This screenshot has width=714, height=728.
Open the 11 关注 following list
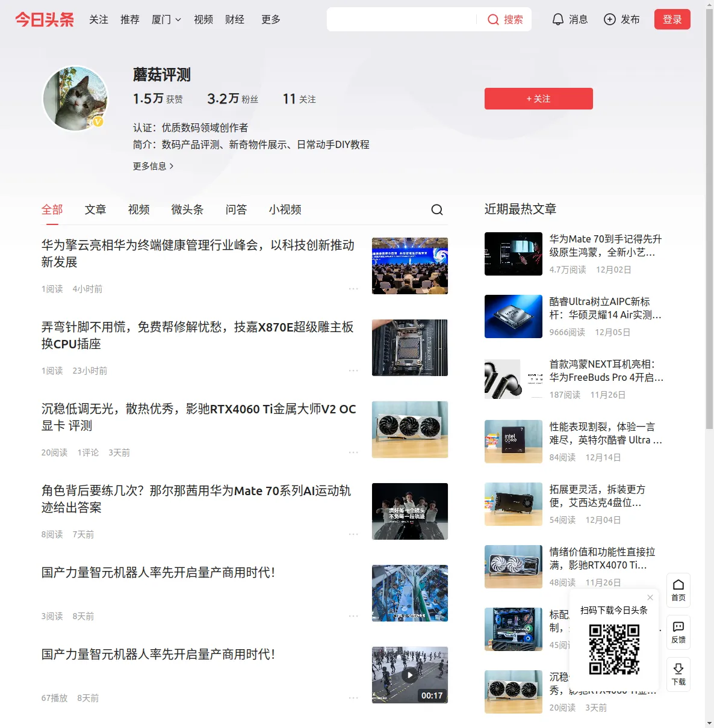click(299, 99)
